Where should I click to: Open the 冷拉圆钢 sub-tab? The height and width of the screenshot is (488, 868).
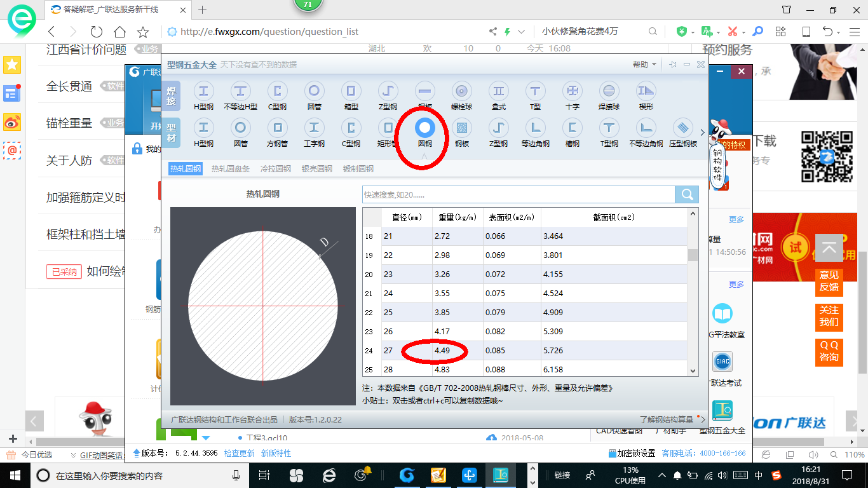pos(276,168)
